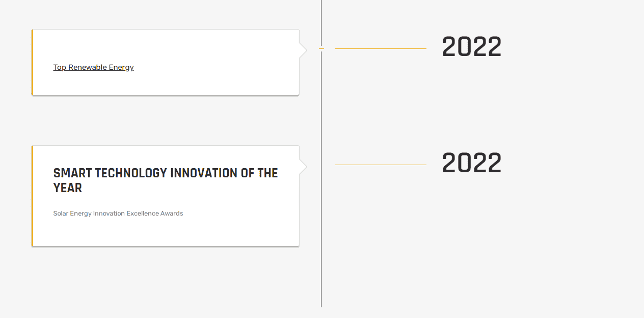Click the small tick marker on the timeline
The image size is (644, 318).
point(321,49)
